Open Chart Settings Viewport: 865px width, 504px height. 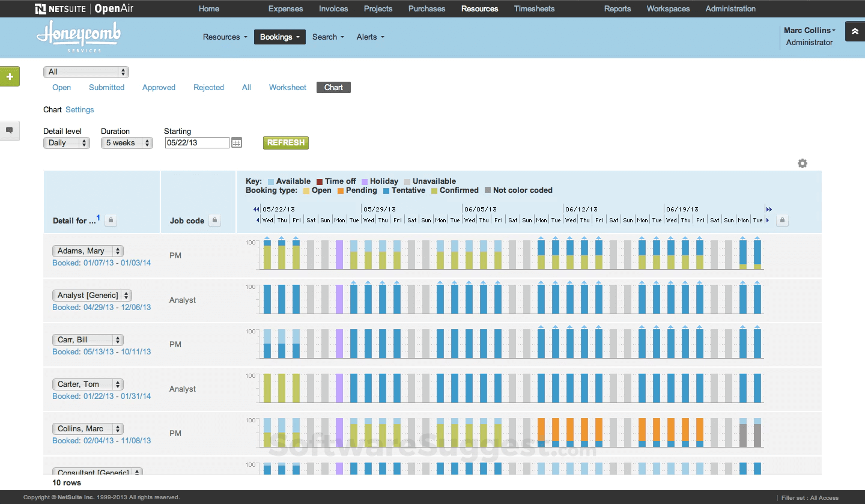coord(79,109)
